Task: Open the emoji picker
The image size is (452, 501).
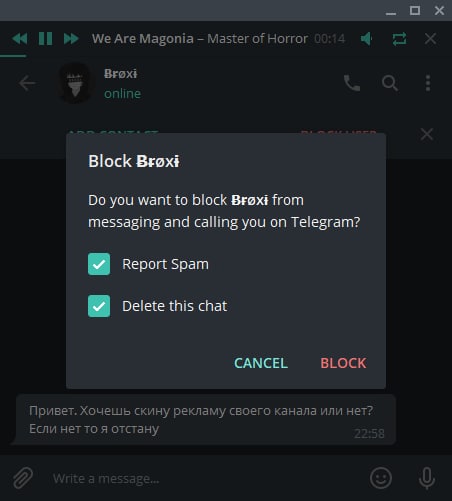Action: click(381, 478)
